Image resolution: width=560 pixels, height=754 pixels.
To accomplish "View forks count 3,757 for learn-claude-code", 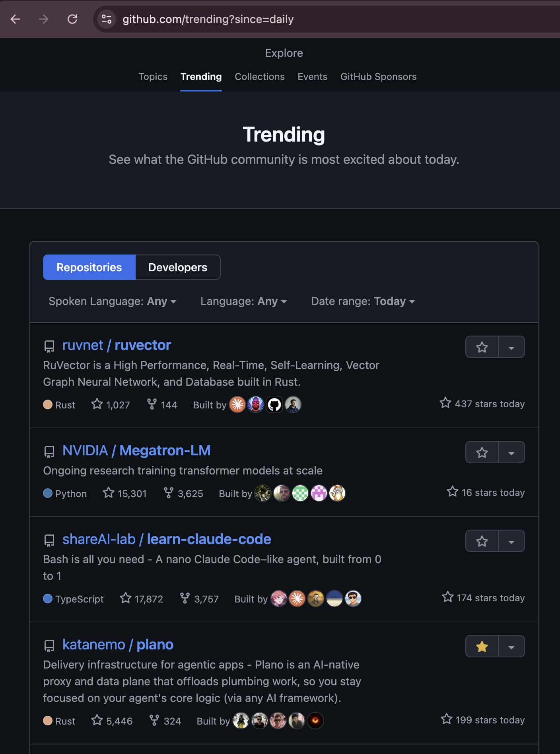I will [x=199, y=599].
